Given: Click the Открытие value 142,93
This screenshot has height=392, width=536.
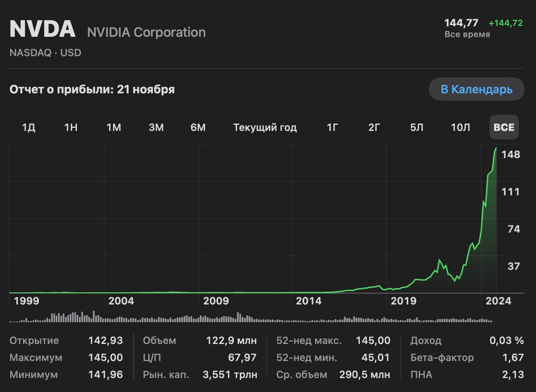Looking at the screenshot, I should (x=105, y=340).
